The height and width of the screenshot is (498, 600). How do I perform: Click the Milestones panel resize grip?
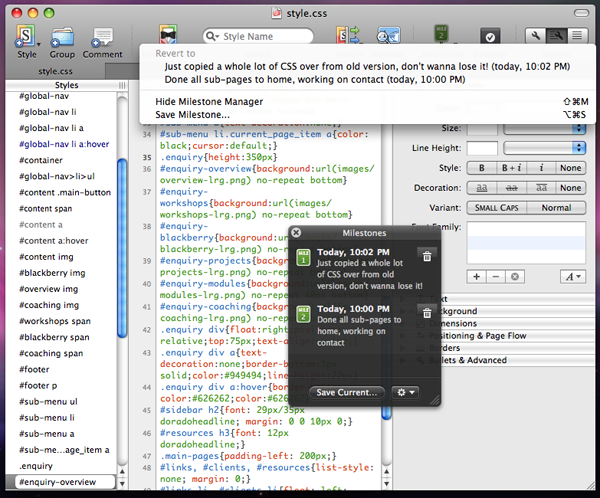[435, 400]
